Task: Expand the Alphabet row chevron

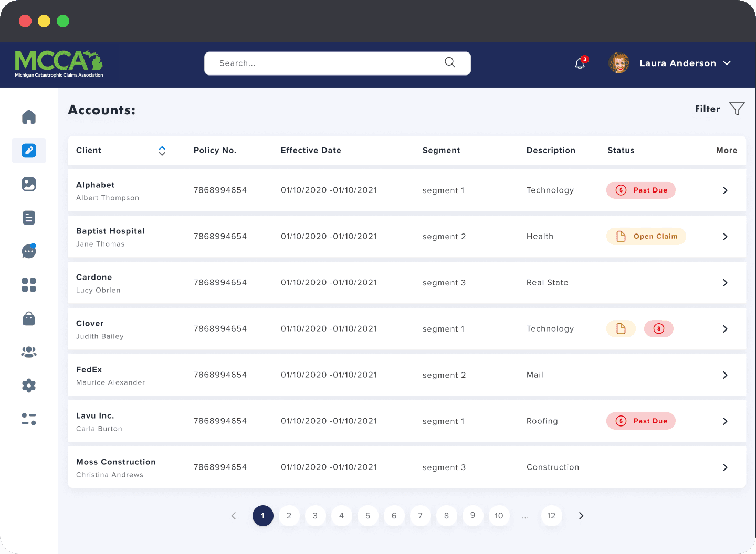Action: (x=725, y=190)
